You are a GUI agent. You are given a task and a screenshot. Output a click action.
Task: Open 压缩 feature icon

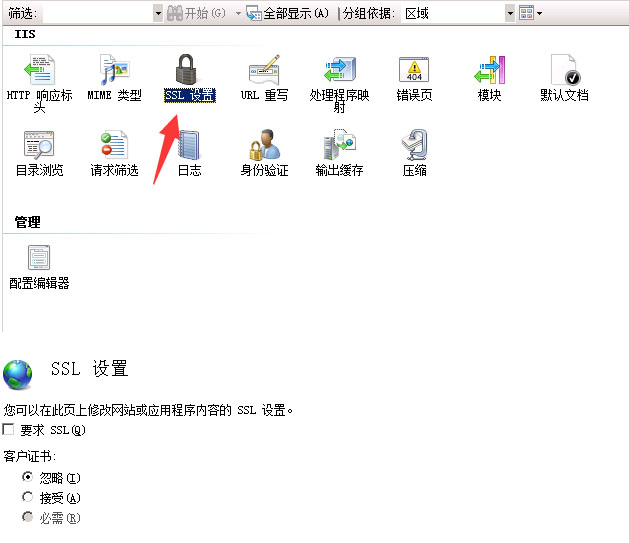pyautogui.click(x=414, y=145)
